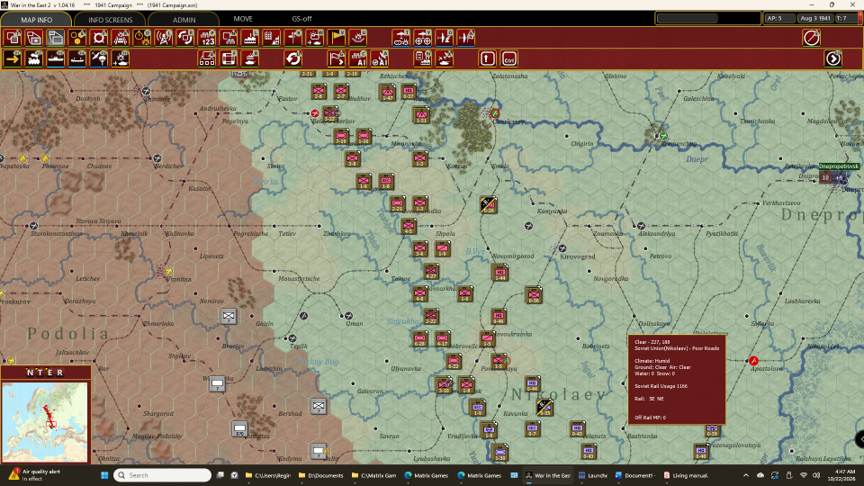Toggle enemy hexes explosion-circle icon
This screenshot has width=864, height=486.
tap(142, 38)
